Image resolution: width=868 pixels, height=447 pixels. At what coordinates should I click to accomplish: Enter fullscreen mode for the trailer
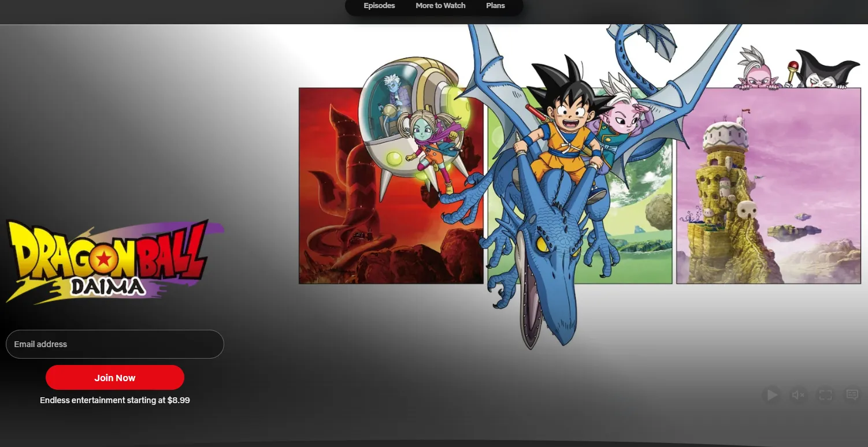(x=825, y=395)
